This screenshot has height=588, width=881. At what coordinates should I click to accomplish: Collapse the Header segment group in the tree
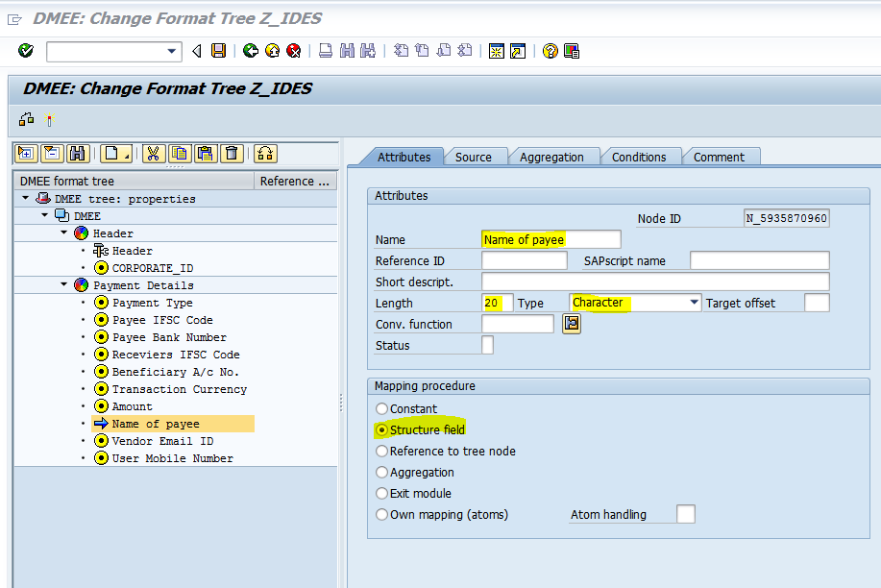click(64, 233)
